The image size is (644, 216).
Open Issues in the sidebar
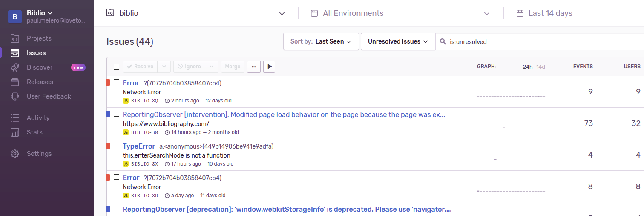36,53
